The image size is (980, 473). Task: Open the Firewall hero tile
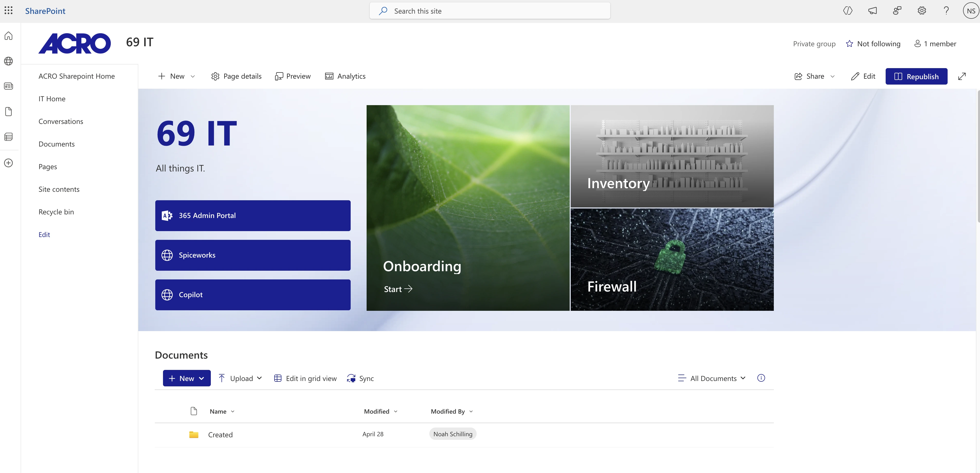click(x=672, y=260)
